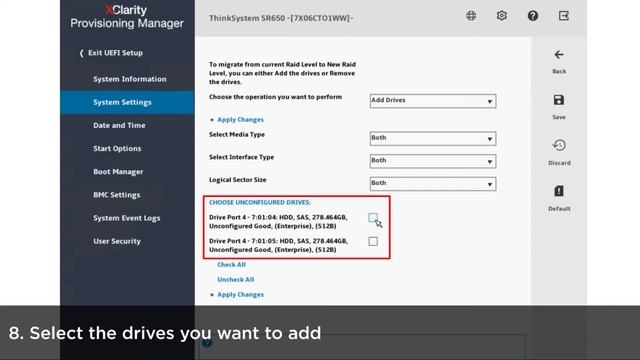Click the Check All link
The width and height of the screenshot is (640, 360).
[231, 264]
